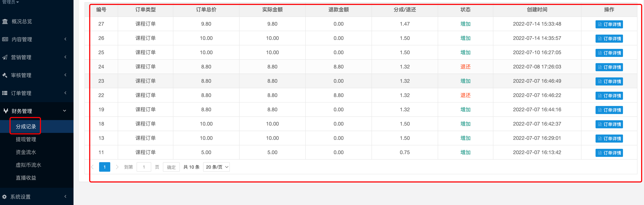Image resolution: width=644 pixels, height=205 pixels.
Task: Open 订单详情 for order 27
Action: pyautogui.click(x=609, y=24)
